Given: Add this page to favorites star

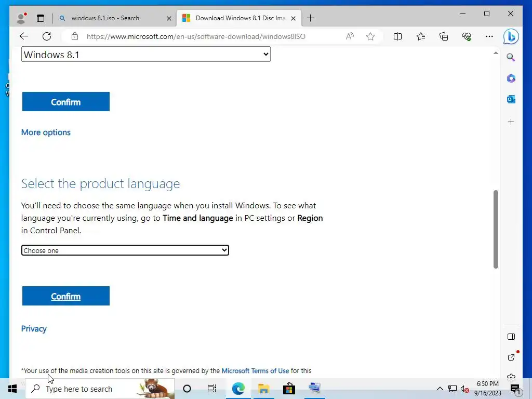Looking at the screenshot, I should 370,36.
